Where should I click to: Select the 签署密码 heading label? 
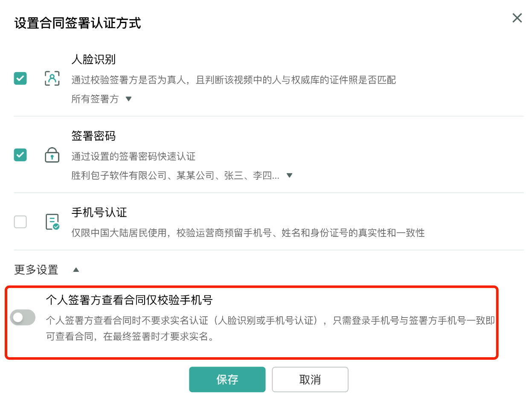(93, 136)
